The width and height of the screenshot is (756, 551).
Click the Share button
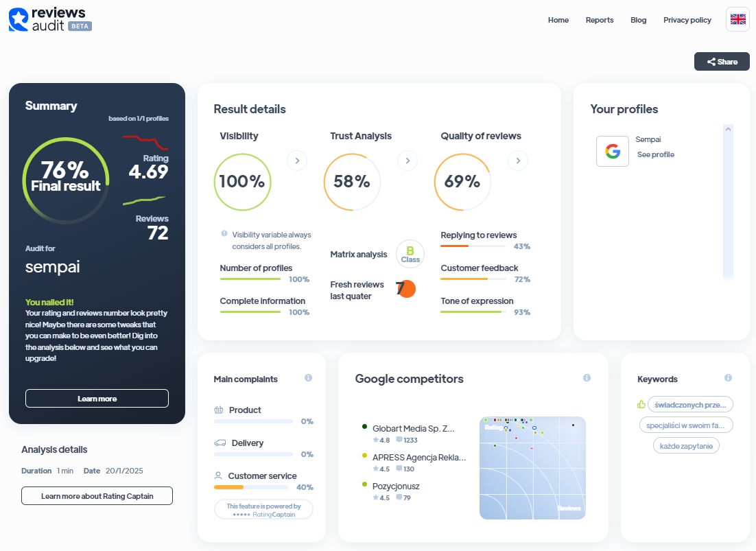pyautogui.click(x=722, y=62)
